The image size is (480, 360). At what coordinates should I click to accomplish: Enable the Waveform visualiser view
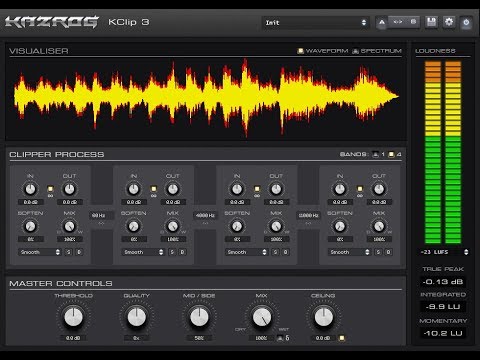coord(300,51)
